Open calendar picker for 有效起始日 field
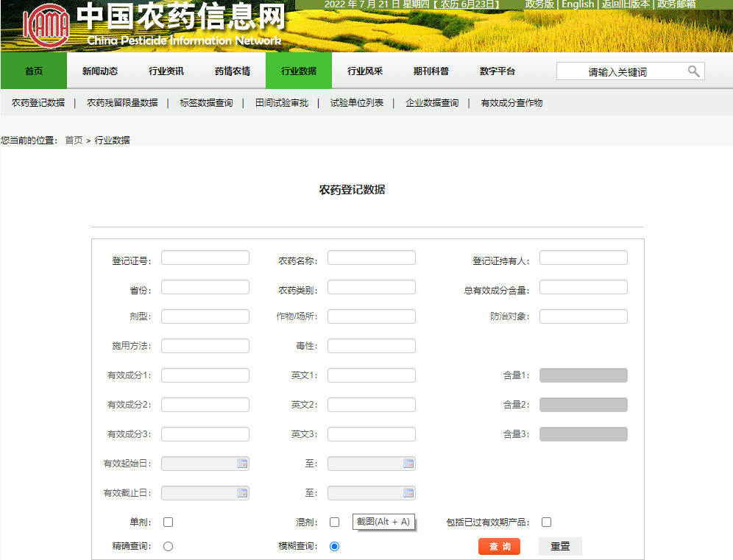The image size is (733, 560). coord(243,463)
